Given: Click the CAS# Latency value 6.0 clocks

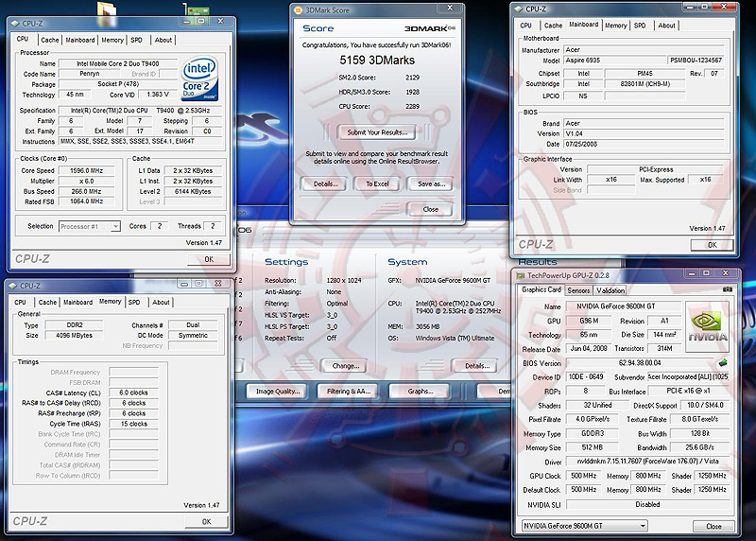Looking at the screenshot, I should 133,393.
